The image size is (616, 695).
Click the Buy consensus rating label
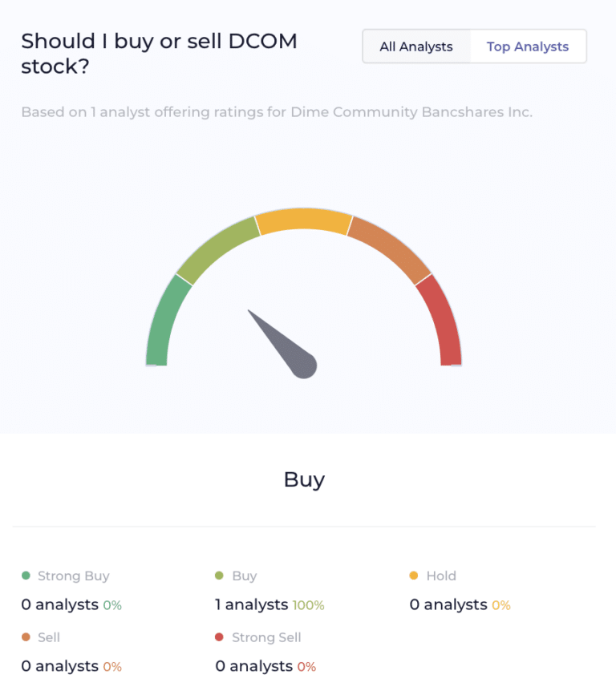tap(303, 479)
